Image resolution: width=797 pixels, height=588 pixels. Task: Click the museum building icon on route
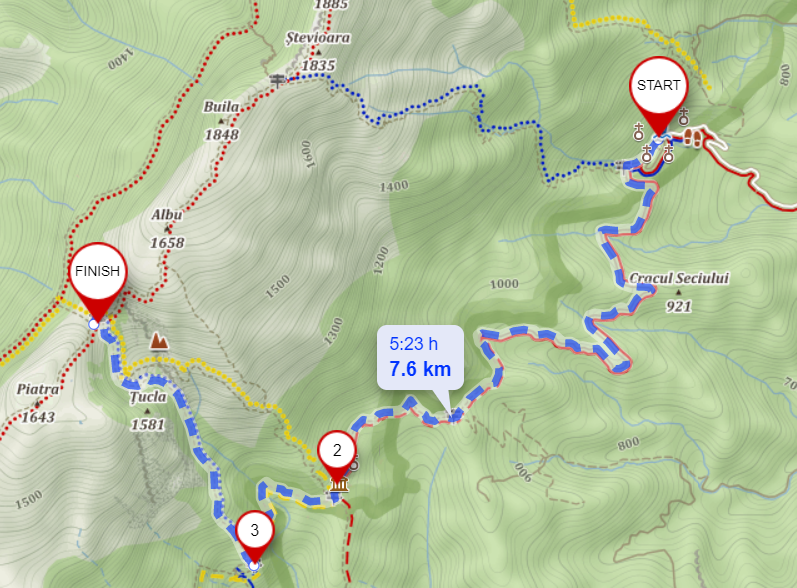[x=339, y=485]
